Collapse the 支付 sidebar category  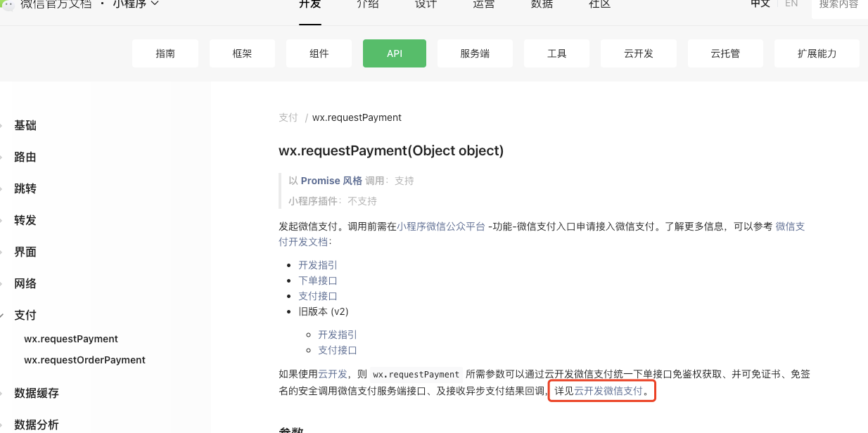coord(25,316)
